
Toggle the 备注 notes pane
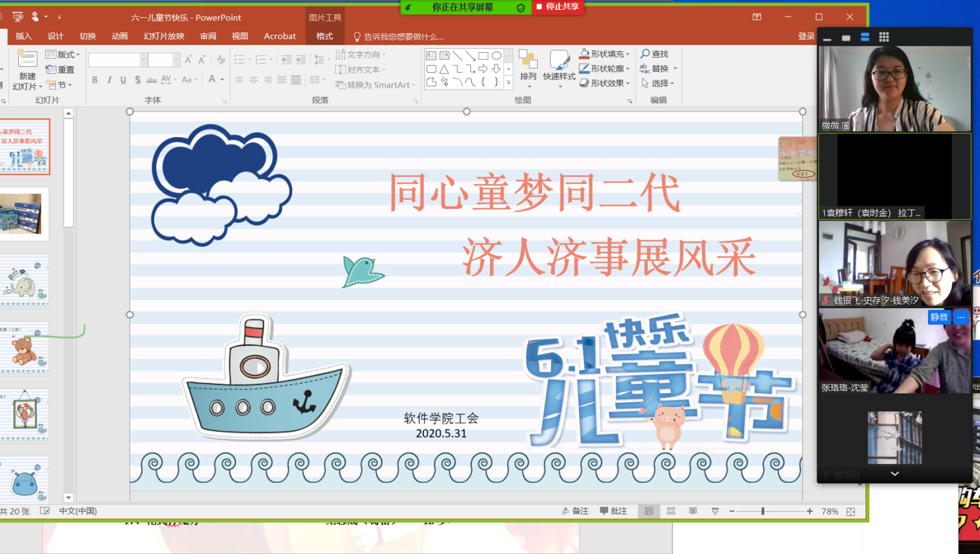pos(575,511)
